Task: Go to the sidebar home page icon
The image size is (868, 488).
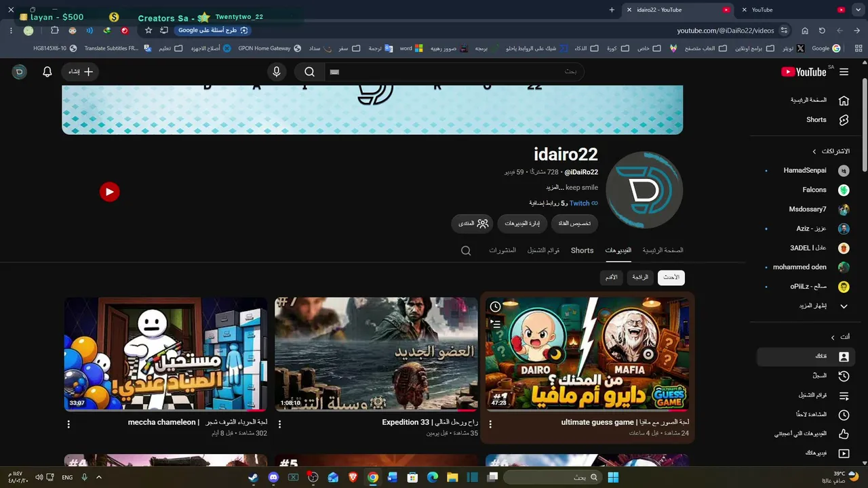Action: coord(844,100)
